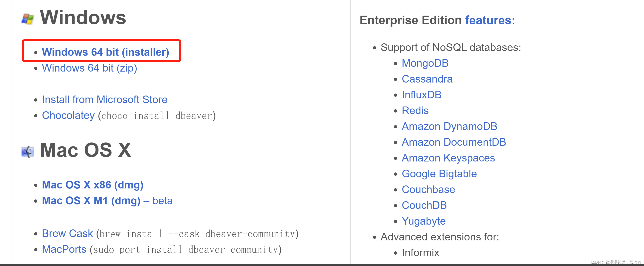Follow the Chocolatey link
The width and height of the screenshot is (644, 266).
(x=68, y=115)
